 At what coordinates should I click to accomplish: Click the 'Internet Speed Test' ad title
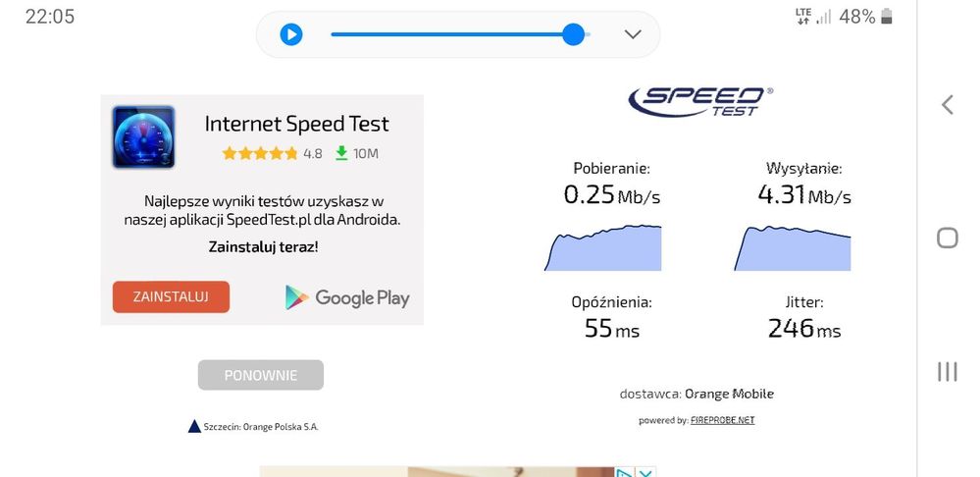[x=296, y=124]
